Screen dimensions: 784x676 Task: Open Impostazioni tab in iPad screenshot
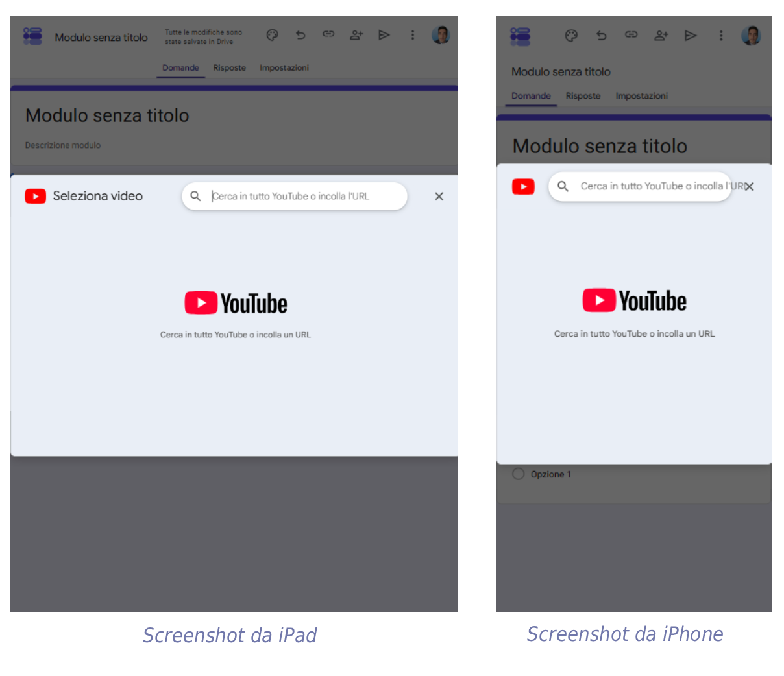coord(284,67)
